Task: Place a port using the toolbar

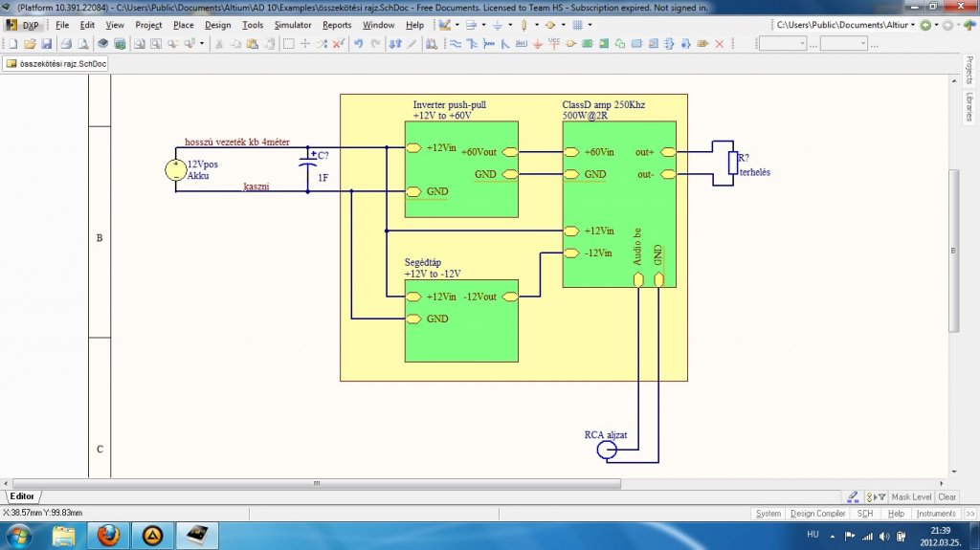Action: pos(702,44)
